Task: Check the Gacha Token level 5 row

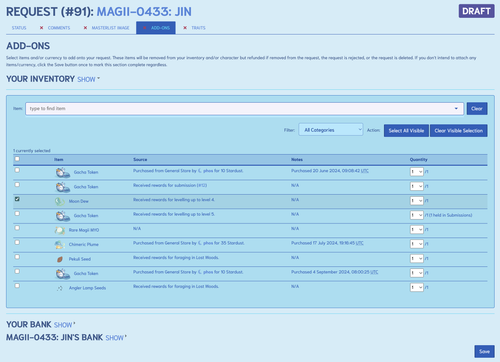Action: 17,213
